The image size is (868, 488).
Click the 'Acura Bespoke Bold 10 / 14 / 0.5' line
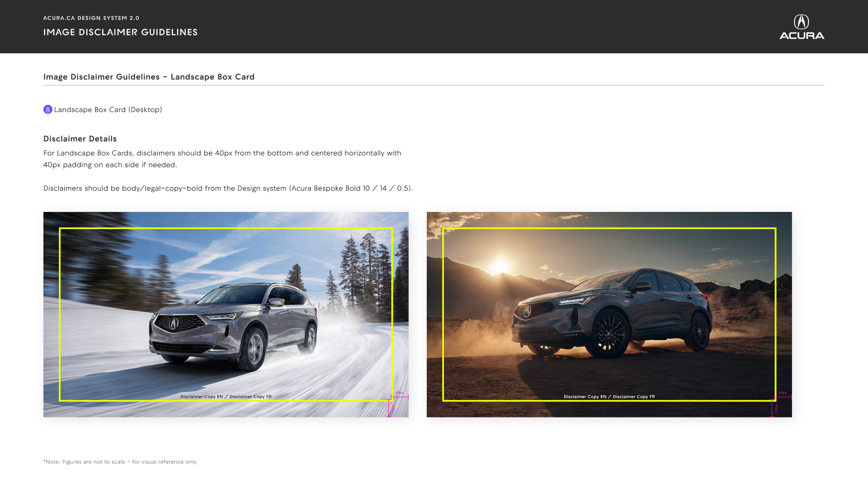tap(228, 188)
